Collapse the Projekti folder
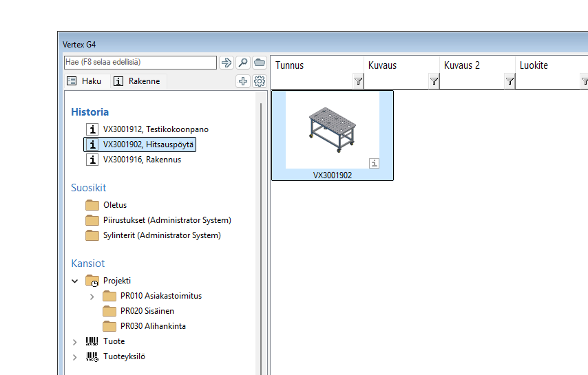The height and width of the screenshot is (375, 588). (75, 281)
